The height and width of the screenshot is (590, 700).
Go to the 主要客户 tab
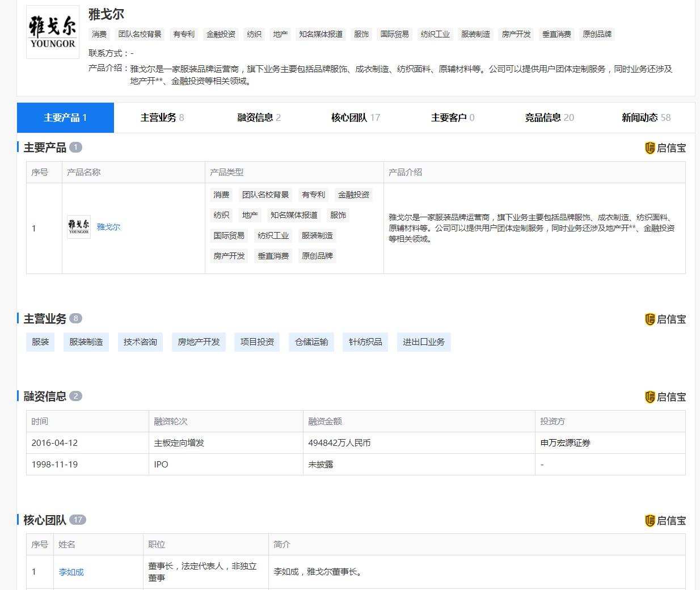(x=453, y=117)
